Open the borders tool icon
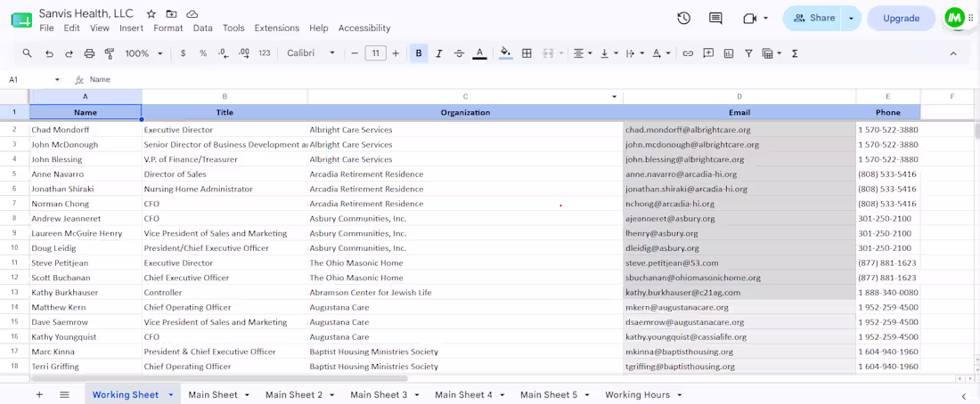980x404 pixels. [x=527, y=53]
